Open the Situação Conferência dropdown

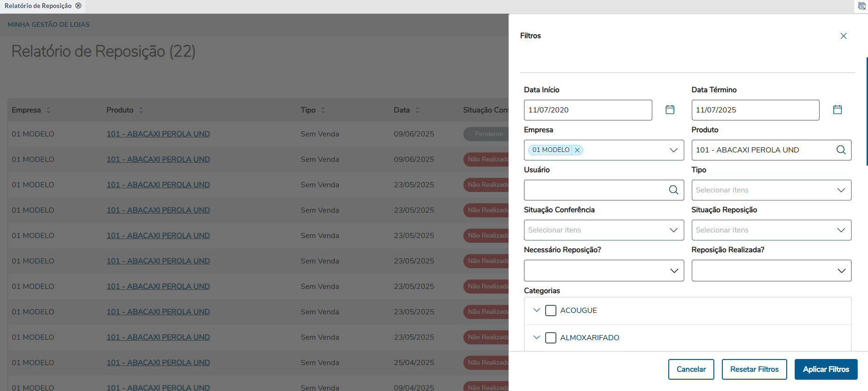point(603,230)
